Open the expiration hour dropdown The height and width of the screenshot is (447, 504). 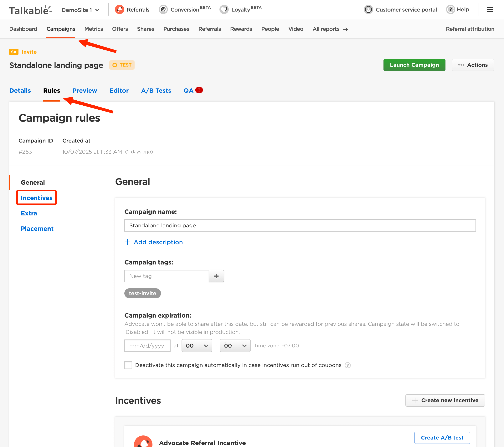tap(197, 345)
